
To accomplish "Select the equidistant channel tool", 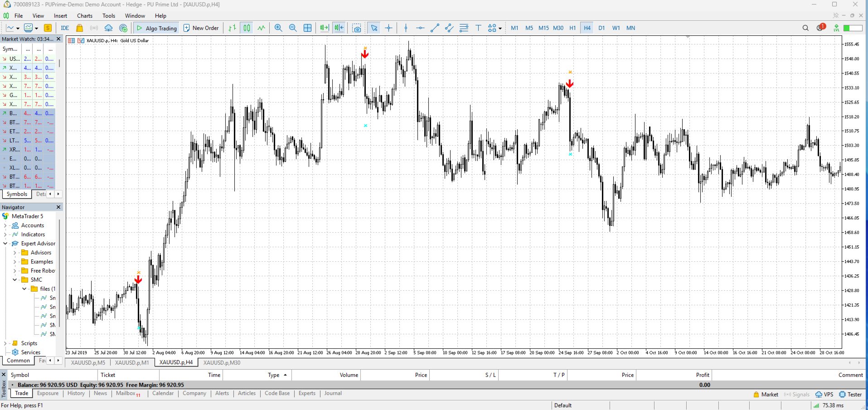I will [449, 28].
